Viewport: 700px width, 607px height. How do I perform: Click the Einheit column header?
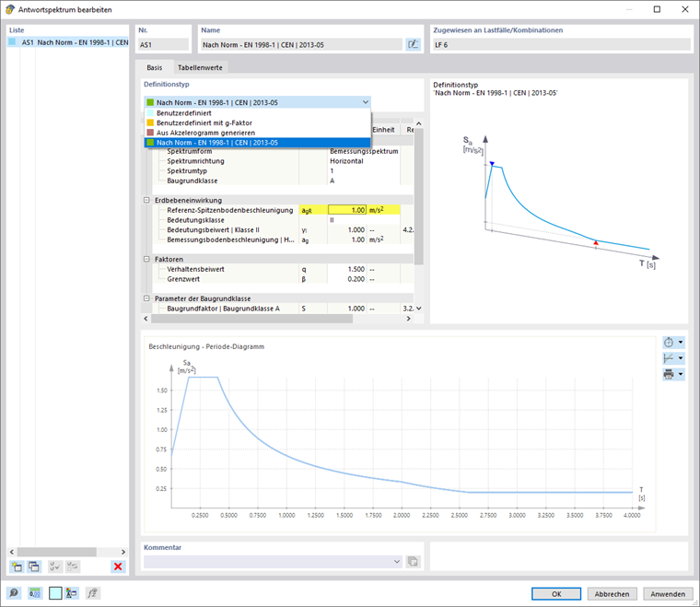click(383, 130)
